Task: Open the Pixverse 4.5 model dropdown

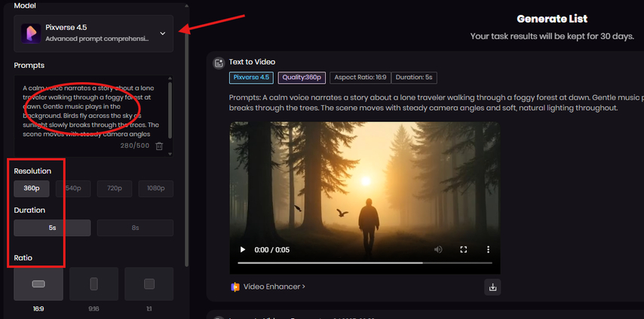Action: (x=94, y=34)
